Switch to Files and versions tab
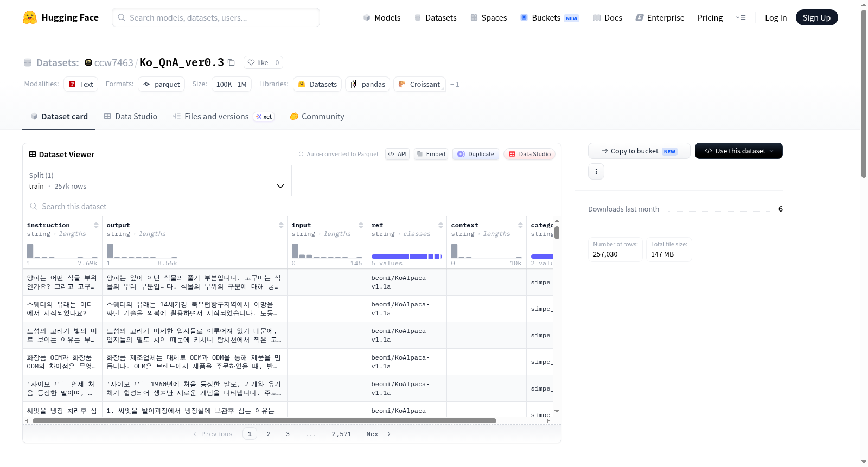 tap(224, 116)
